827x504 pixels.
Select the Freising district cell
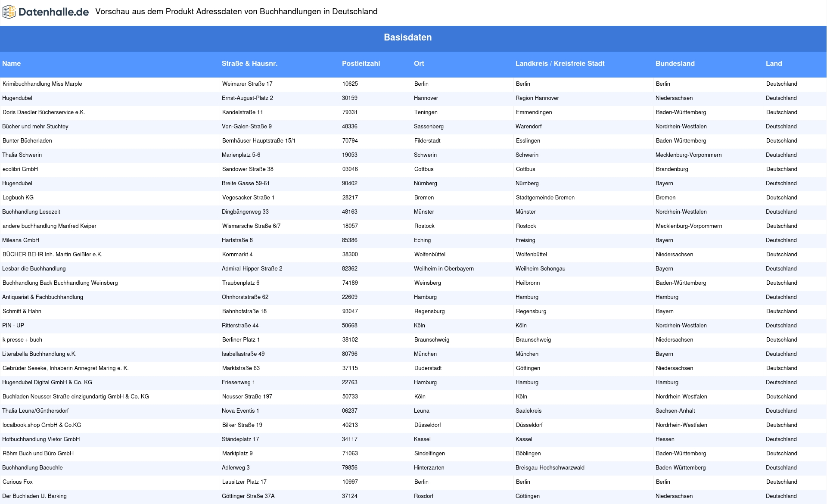click(x=525, y=240)
